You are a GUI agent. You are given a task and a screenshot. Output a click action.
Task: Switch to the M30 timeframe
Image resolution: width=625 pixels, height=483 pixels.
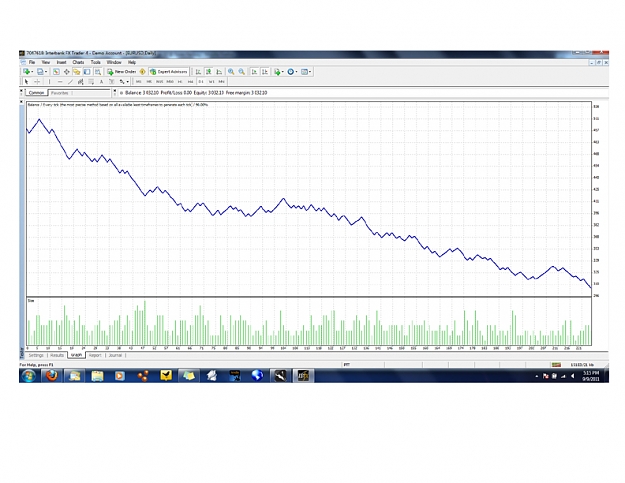click(170, 82)
